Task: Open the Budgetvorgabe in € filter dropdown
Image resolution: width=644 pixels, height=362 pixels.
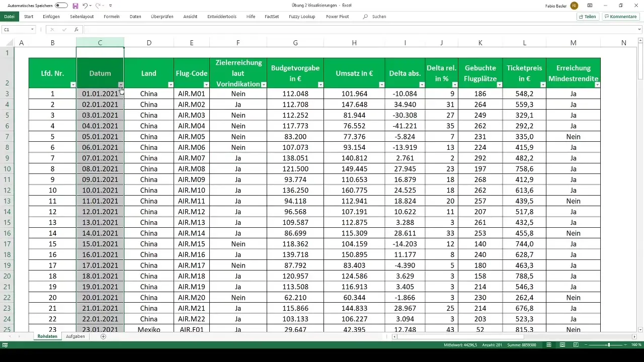Action: point(320,85)
